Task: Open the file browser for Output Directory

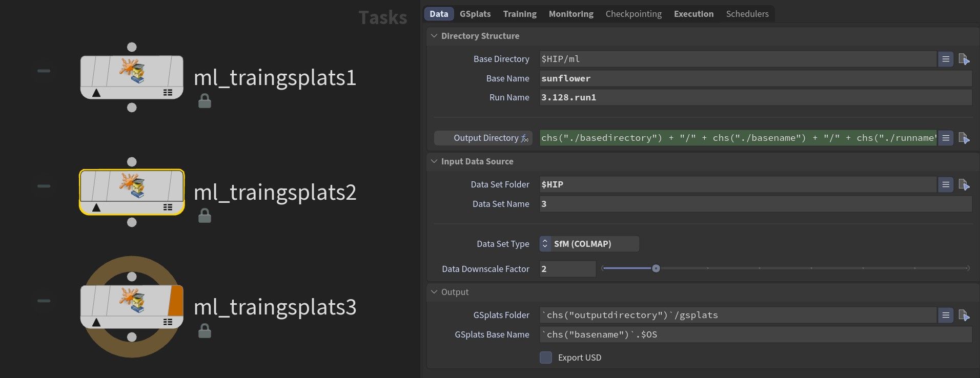Action: 964,138
